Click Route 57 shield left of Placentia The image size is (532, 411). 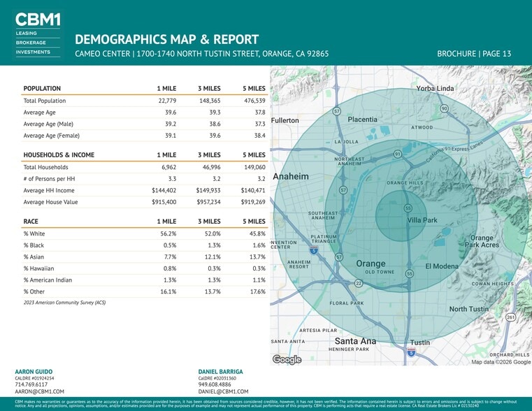(x=336, y=111)
